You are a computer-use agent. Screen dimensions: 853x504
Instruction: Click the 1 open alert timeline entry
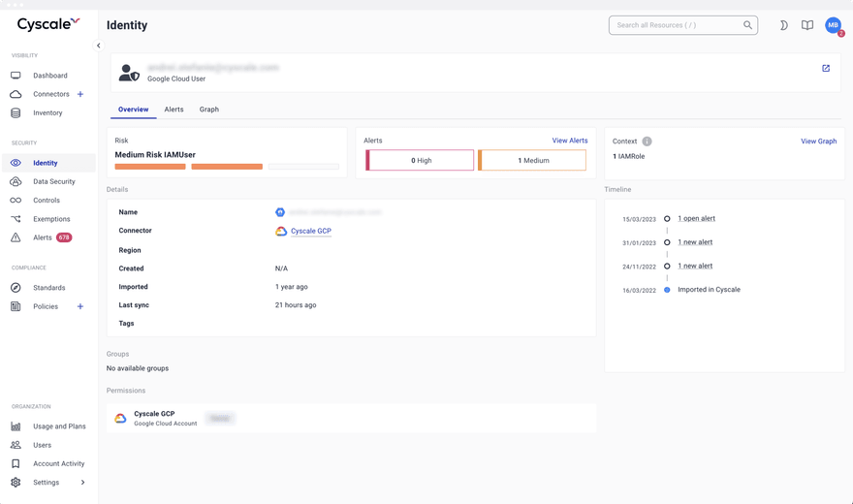(696, 219)
